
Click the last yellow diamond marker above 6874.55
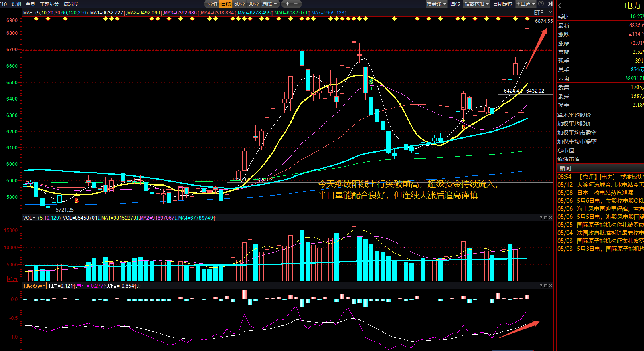pyautogui.click(x=527, y=19)
